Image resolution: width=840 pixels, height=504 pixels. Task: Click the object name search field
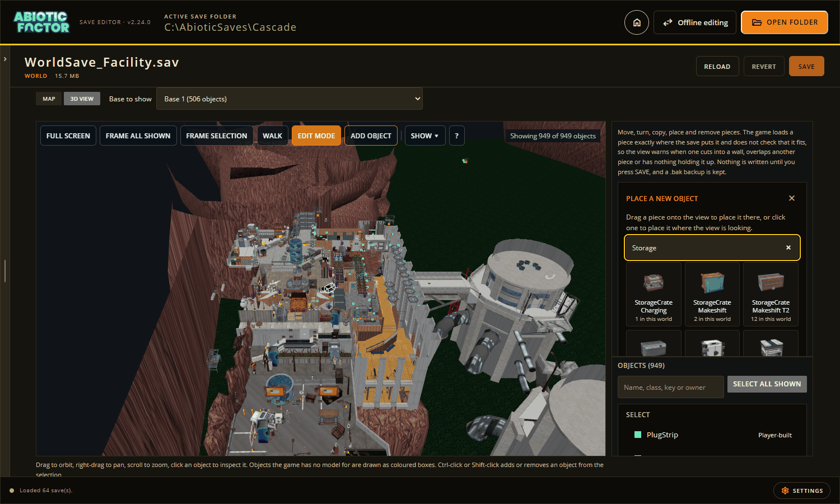coord(671,387)
